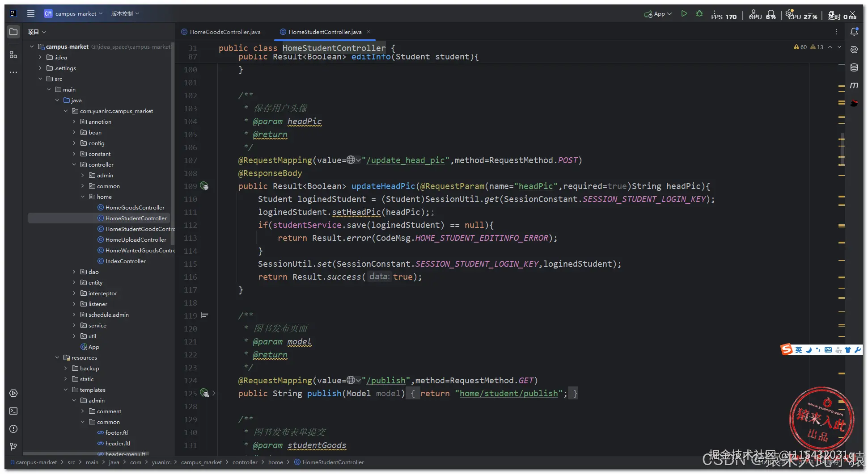Viewport: 868px width, 474px height.
Task: Open the Sogou IME soft keyboard
Action: coord(828,350)
